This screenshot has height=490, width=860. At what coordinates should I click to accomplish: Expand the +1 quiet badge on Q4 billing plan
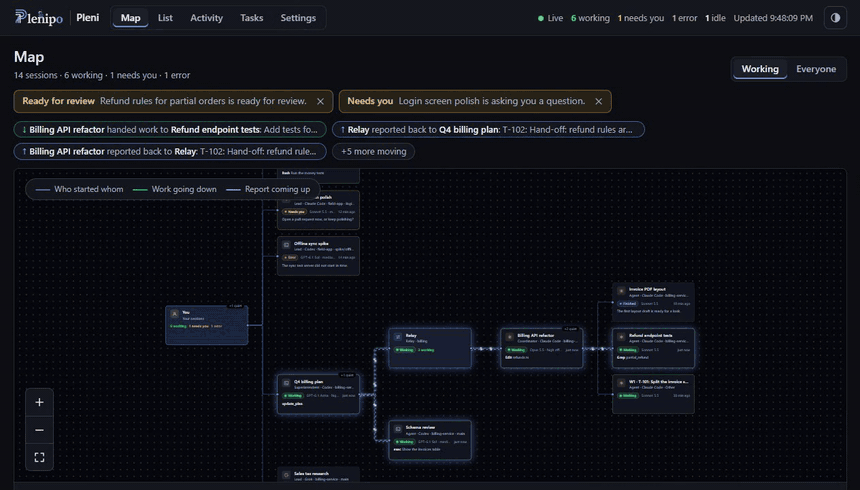click(347, 375)
